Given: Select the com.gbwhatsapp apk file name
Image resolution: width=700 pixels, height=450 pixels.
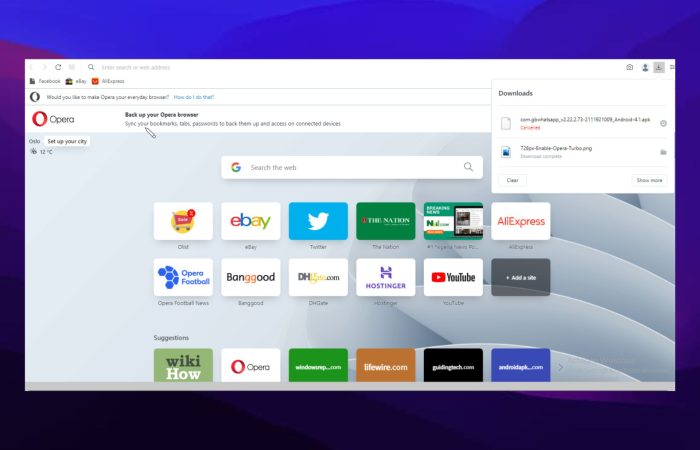Looking at the screenshot, I should tap(585, 120).
